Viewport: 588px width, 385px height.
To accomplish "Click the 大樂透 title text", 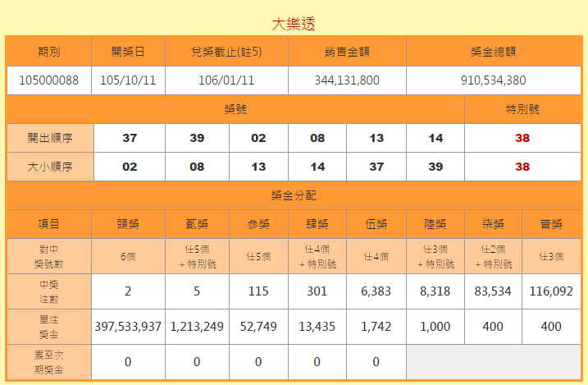I will pyautogui.click(x=294, y=24).
